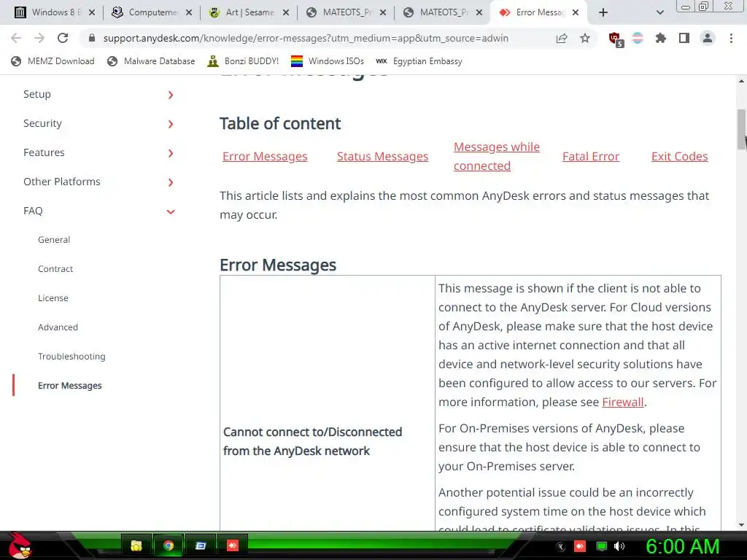Click the AnyDesk system tray icon

[x=580, y=546]
